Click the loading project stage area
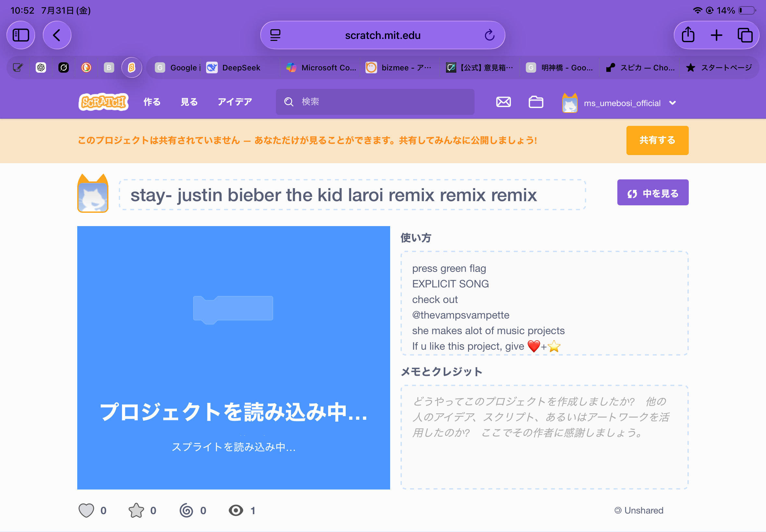The width and height of the screenshot is (766, 532). click(233, 358)
